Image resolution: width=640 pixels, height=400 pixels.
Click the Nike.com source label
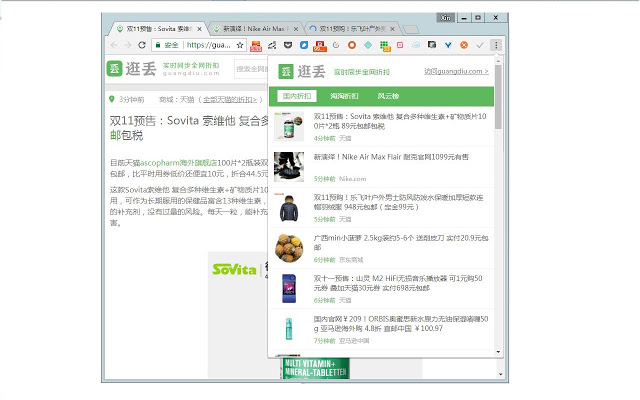(x=353, y=179)
